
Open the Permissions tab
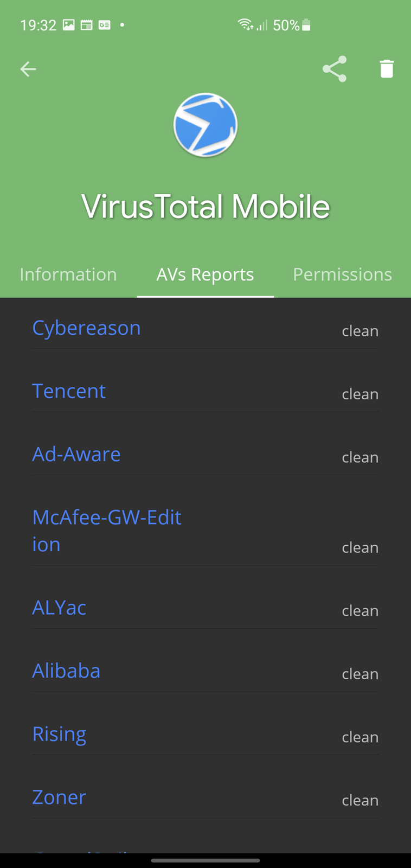click(x=343, y=274)
